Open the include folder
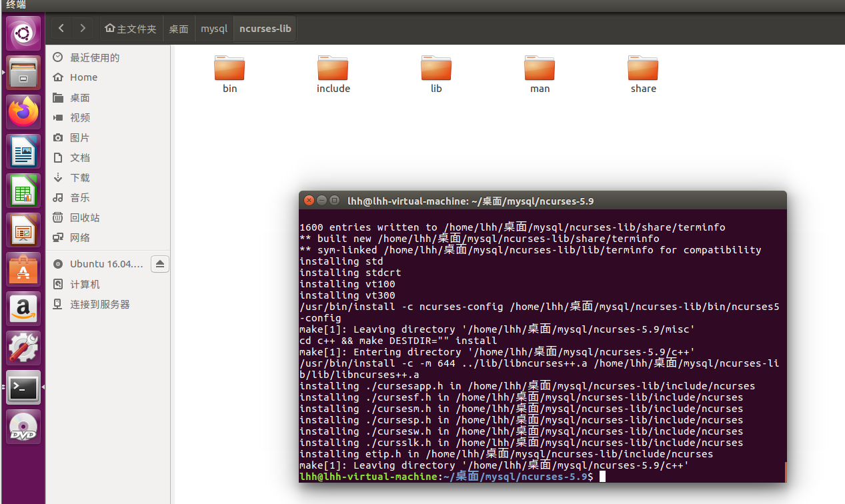 tap(333, 73)
